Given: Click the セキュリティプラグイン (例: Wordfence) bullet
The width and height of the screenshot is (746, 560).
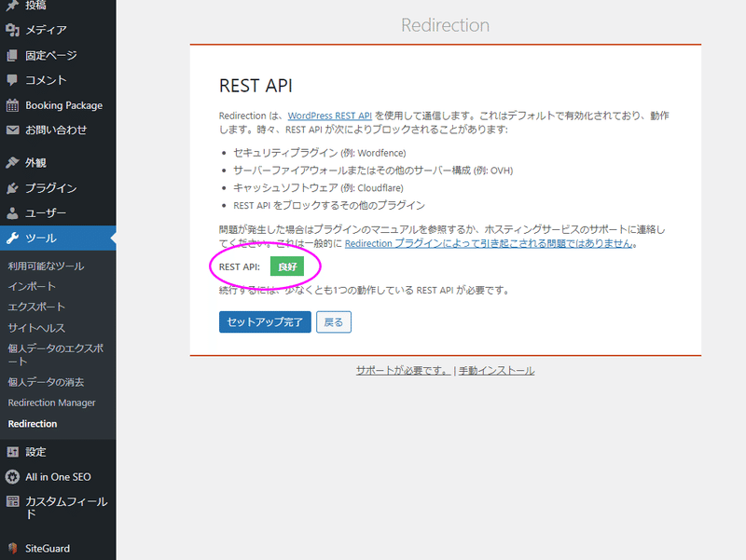Looking at the screenshot, I should click(319, 153).
